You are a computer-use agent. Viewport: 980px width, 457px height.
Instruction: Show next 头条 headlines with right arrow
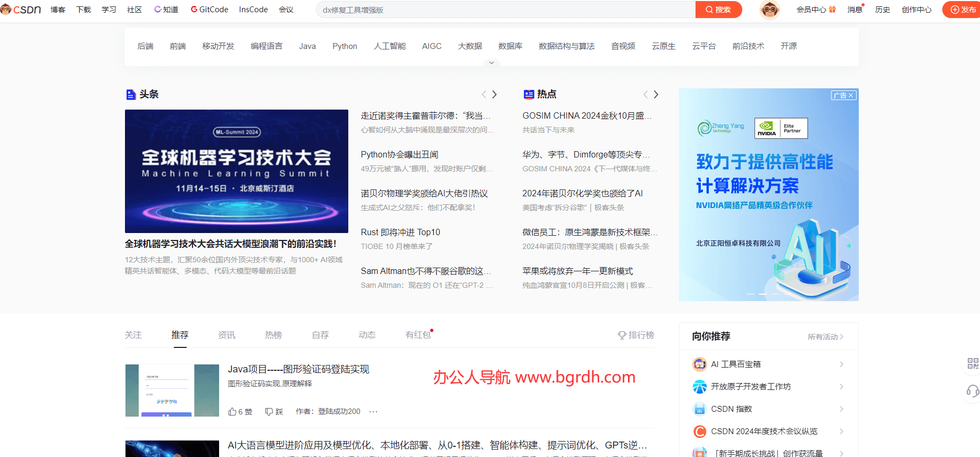tap(495, 94)
